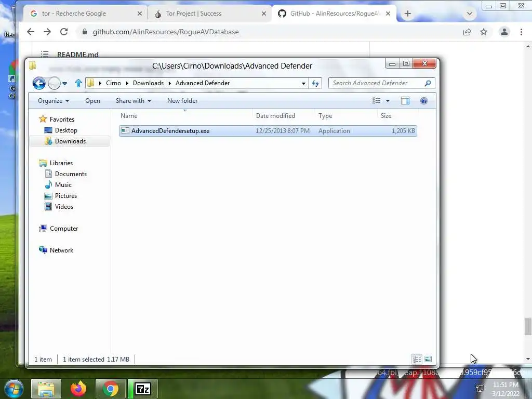Open Chrome profile icon
532x399 pixels.
coord(504,32)
